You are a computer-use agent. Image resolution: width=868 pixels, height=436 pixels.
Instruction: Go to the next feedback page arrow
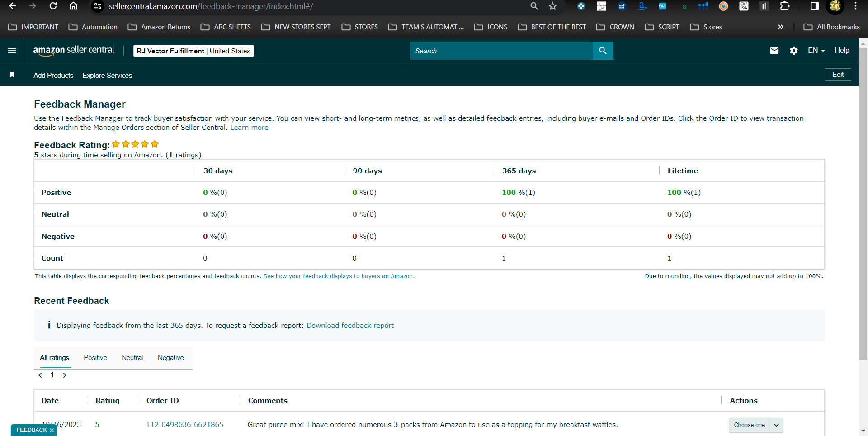tap(65, 375)
